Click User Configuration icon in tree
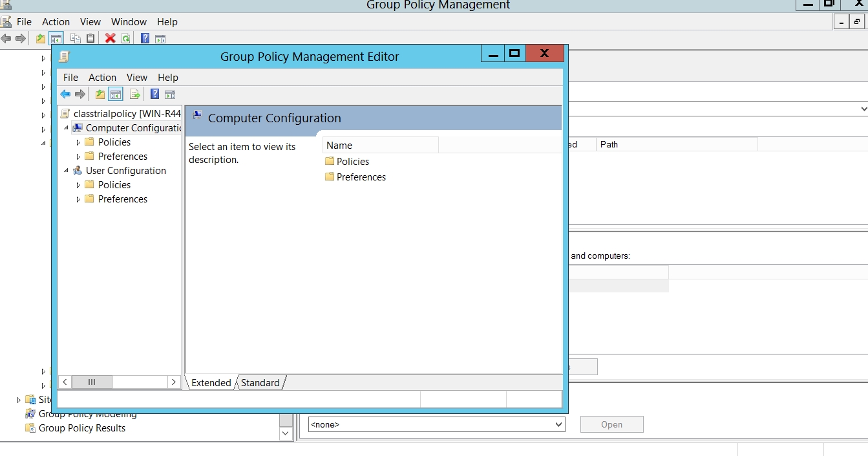868x456 pixels. pos(78,171)
